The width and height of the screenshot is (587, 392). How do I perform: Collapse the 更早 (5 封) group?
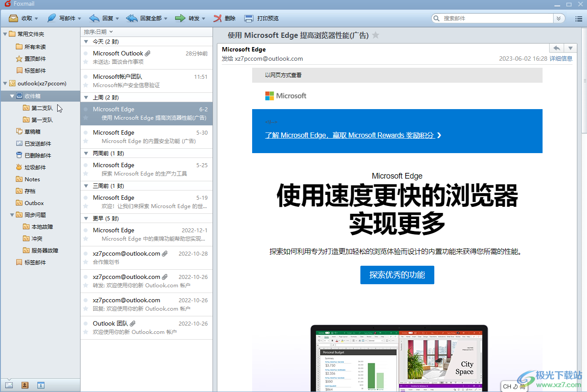[x=86, y=218]
